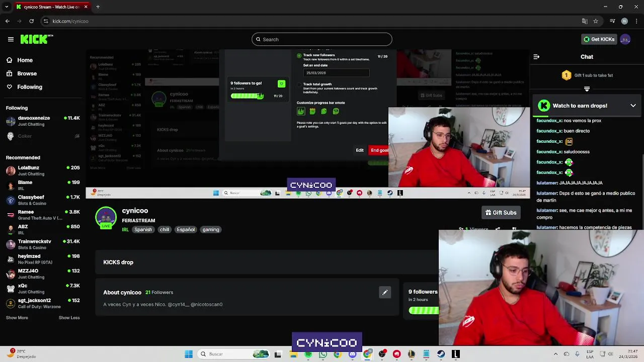Open recommended channel ABZ

[x=43, y=229]
